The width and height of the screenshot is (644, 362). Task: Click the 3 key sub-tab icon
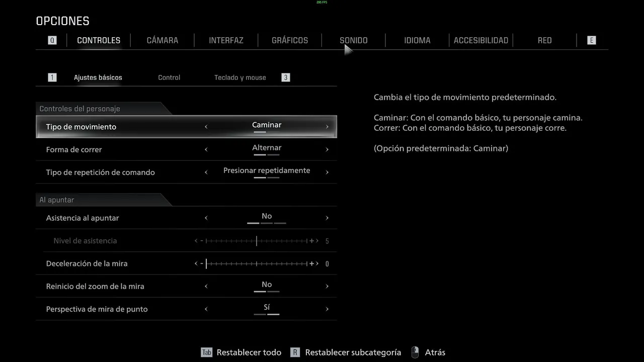tap(286, 77)
